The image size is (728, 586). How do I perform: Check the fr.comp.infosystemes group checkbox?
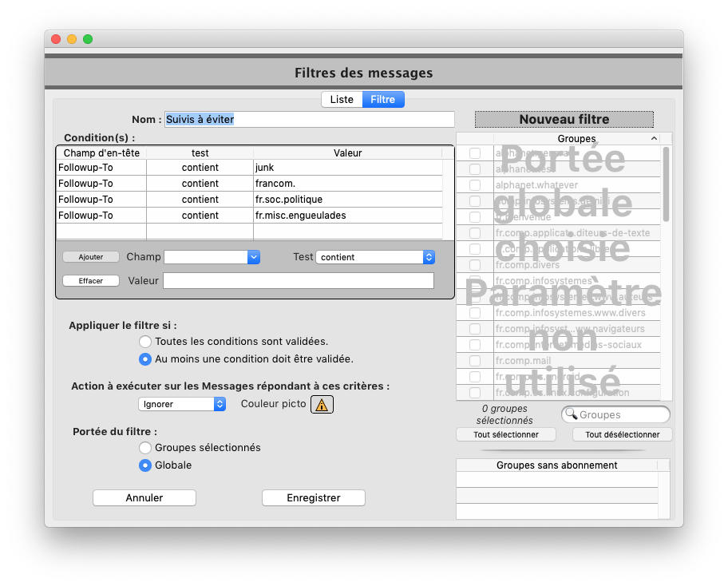[x=474, y=280]
